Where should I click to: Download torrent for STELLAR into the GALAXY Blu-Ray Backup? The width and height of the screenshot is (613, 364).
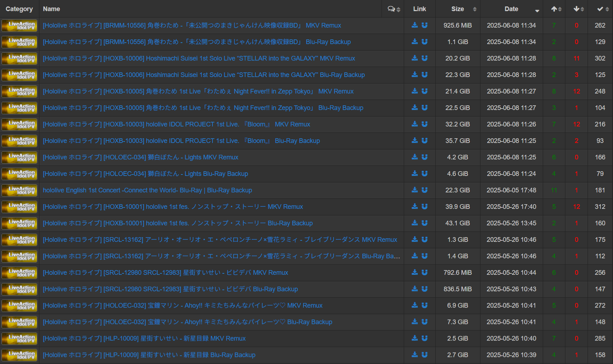415,75
